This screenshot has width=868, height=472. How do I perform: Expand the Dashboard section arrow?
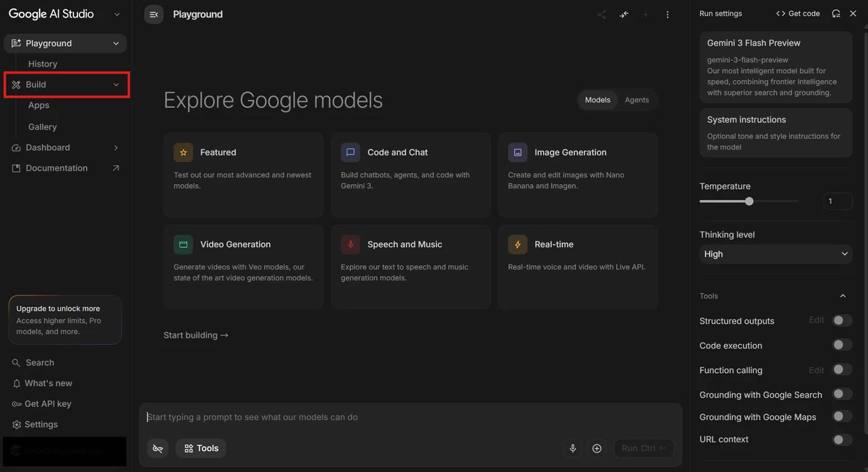click(x=116, y=147)
